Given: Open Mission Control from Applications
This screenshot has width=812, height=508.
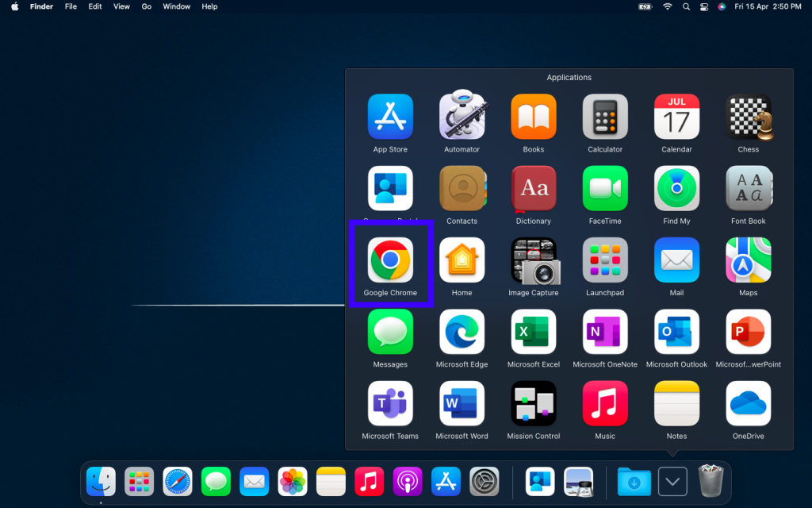Looking at the screenshot, I should (534, 403).
